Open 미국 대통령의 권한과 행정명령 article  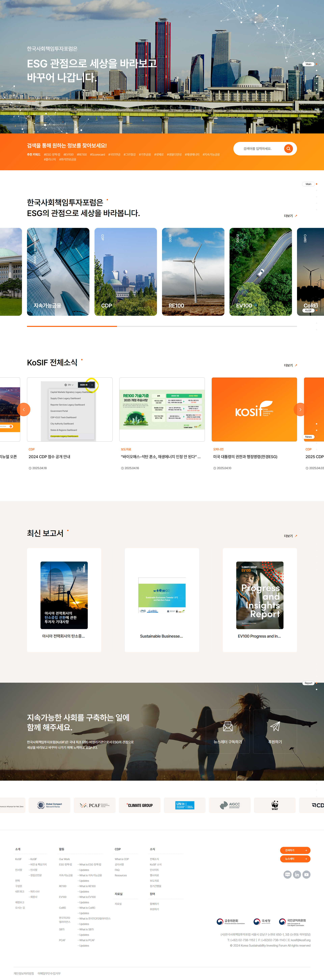tap(245, 457)
